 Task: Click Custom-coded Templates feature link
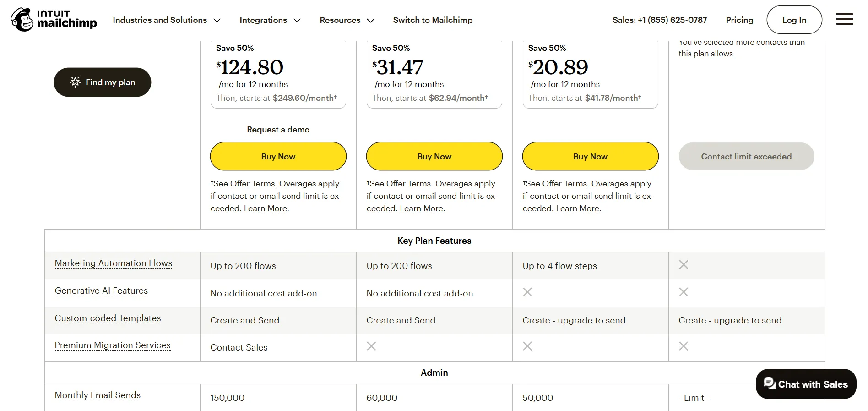[108, 318]
